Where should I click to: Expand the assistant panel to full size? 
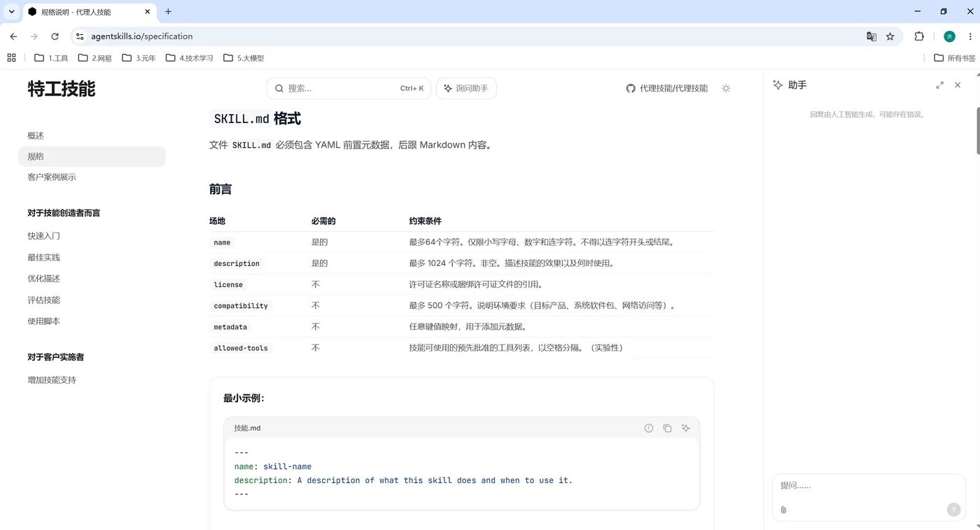pos(939,85)
